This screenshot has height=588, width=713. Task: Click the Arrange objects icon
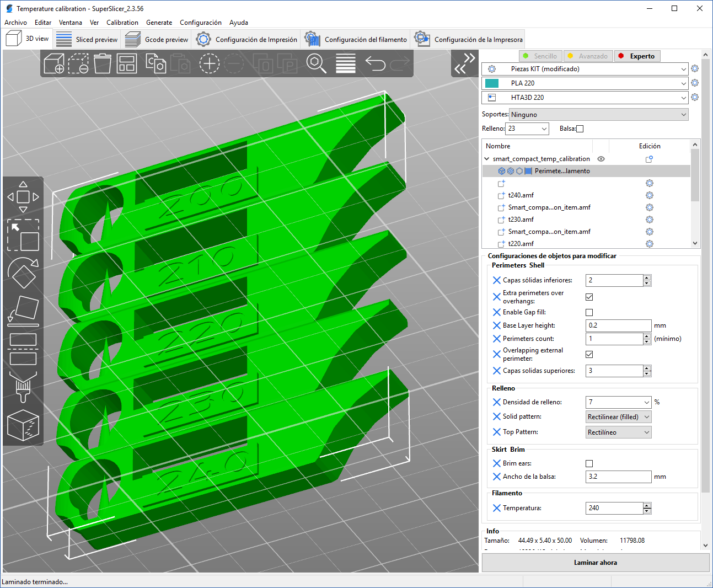pos(127,64)
